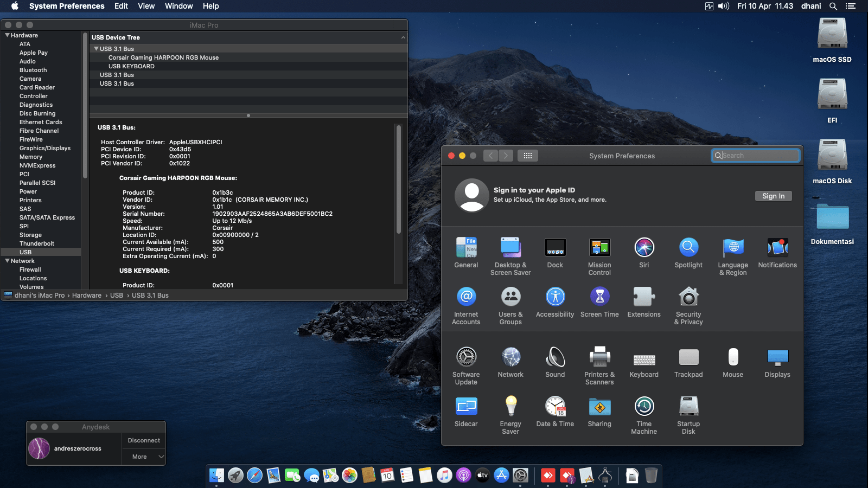Open the View menu in menu bar

pyautogui.click(x=146, y=6)
